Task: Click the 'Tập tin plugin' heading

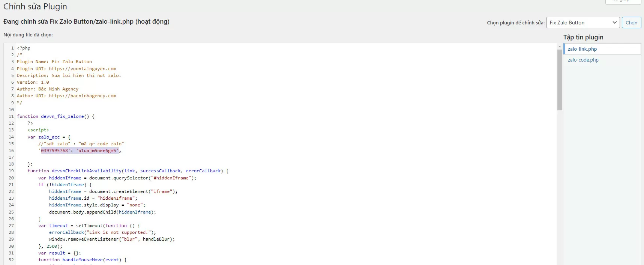Action: [583, 37]
